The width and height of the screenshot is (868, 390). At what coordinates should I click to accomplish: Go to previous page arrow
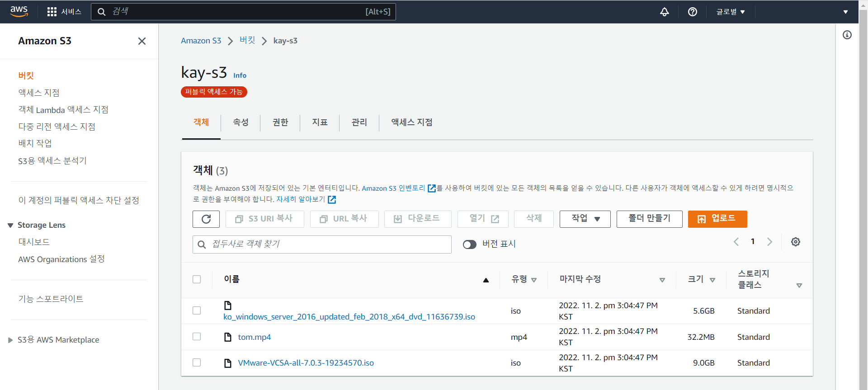[736, 242]
